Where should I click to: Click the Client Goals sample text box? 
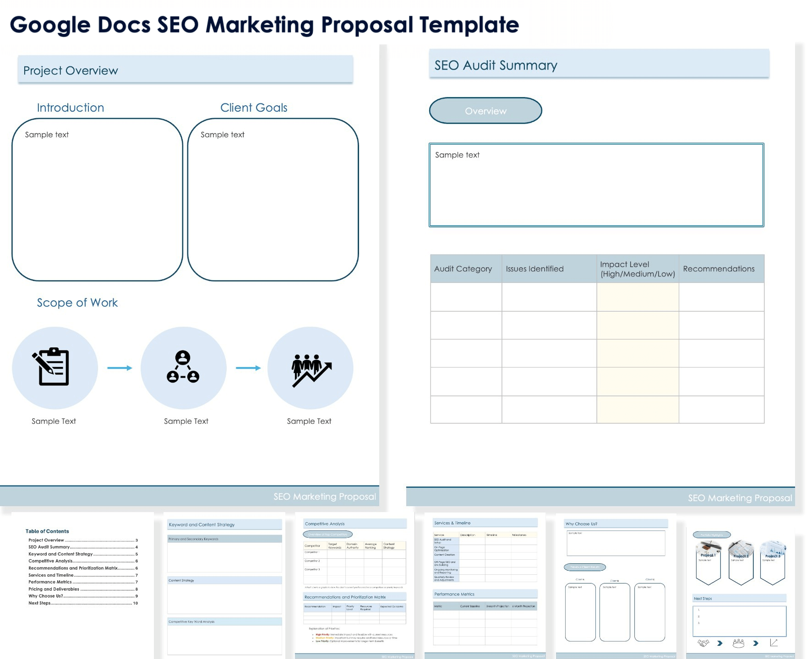click(x=273, y=200)
